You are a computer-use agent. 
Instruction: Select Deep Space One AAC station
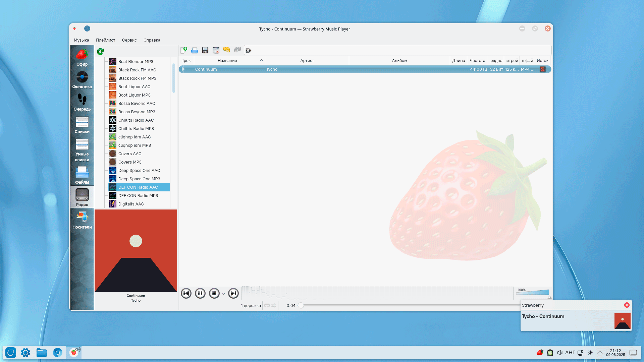[x=139, y=171]
